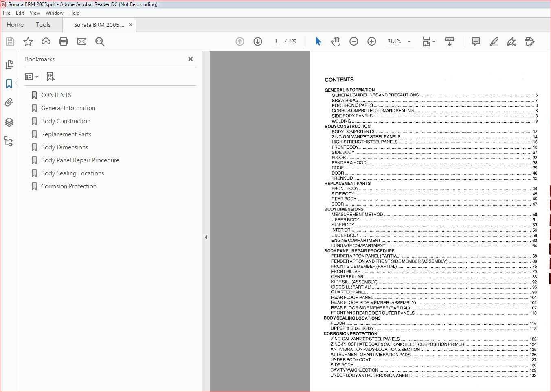Add document to starred favorites
The width and height of the screenshot is (551, 392).
click(x=28, y=42)
